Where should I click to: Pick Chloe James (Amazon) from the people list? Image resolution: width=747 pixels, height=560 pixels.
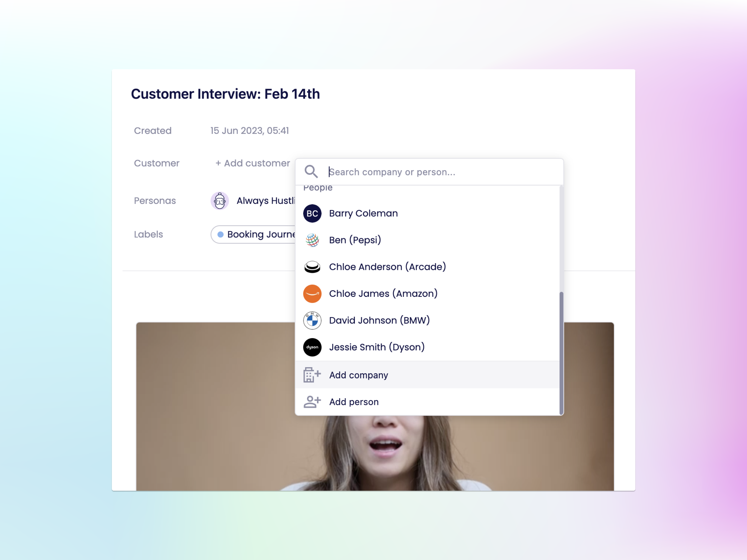pos(427,294)
